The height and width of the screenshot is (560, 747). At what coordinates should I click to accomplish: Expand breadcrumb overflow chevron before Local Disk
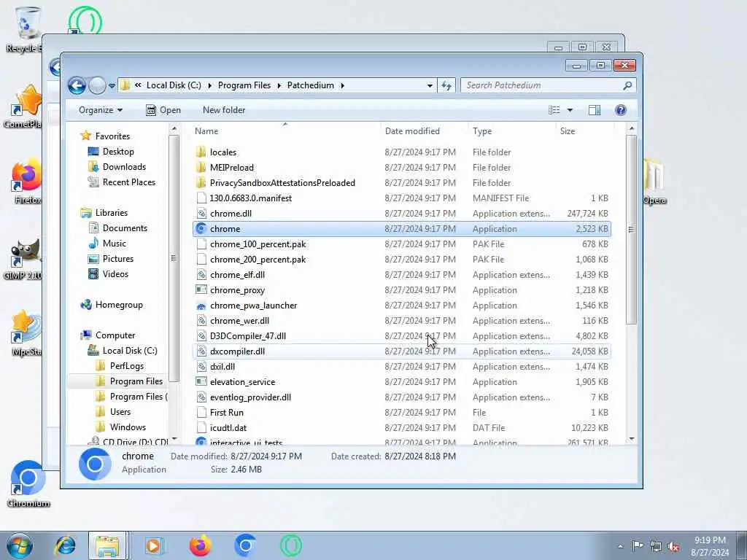point(138,85)
